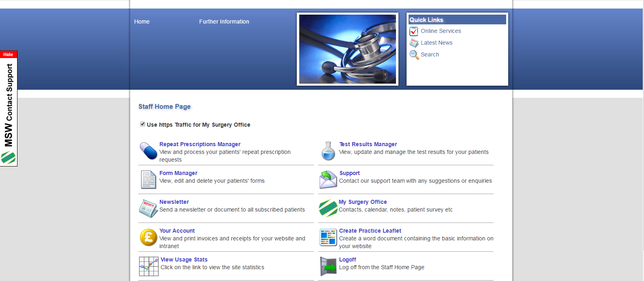The width and height of the screenshot is (644, 281).
Task: Click the Search quick link
Action: pos(430,54)
